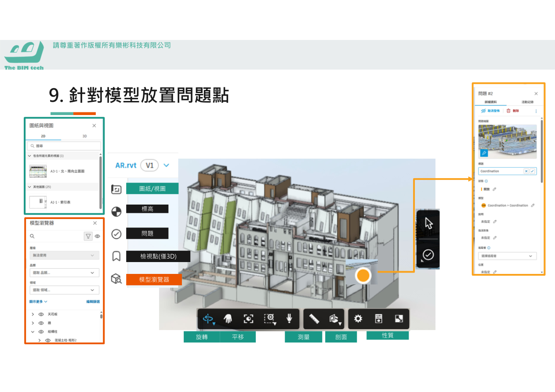The image size is (555, 392).
Task: Toggle visibility of 天花板 category
Action: 41,314
